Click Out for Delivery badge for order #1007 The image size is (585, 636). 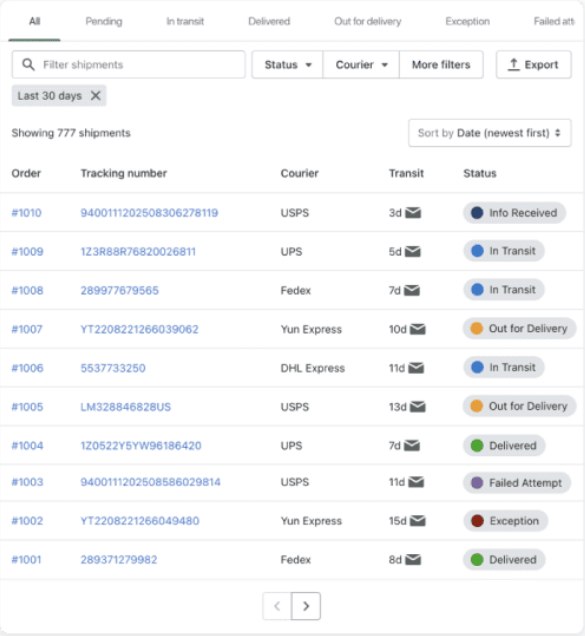coord(520,329)
